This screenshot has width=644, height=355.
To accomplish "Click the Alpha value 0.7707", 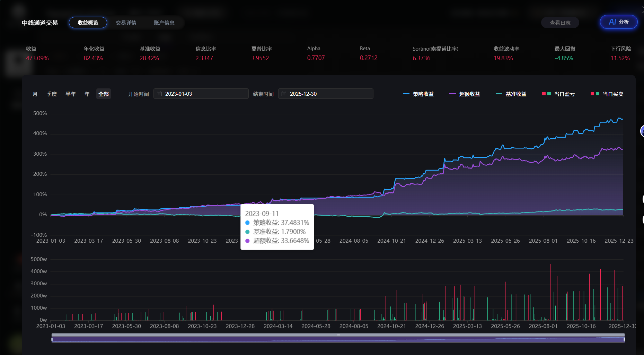I will coord(316,58).
